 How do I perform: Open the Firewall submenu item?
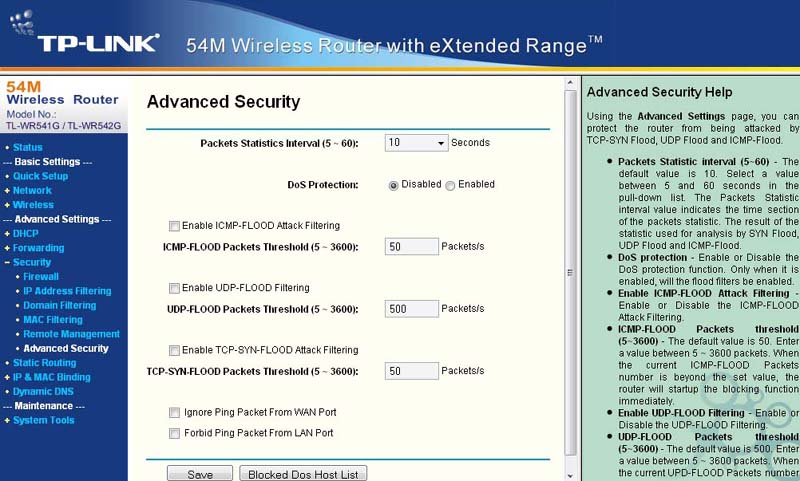tap(41, 276)
